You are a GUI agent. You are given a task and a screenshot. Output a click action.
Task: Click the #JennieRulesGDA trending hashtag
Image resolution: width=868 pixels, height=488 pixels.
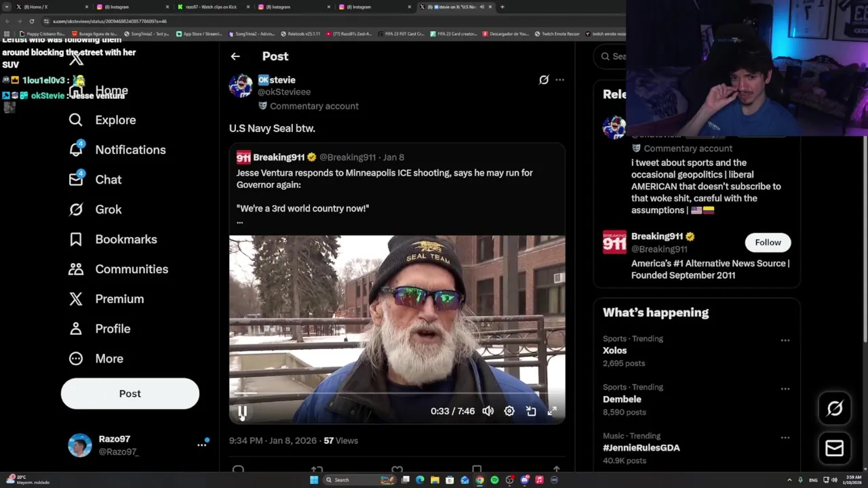point(642,448)
